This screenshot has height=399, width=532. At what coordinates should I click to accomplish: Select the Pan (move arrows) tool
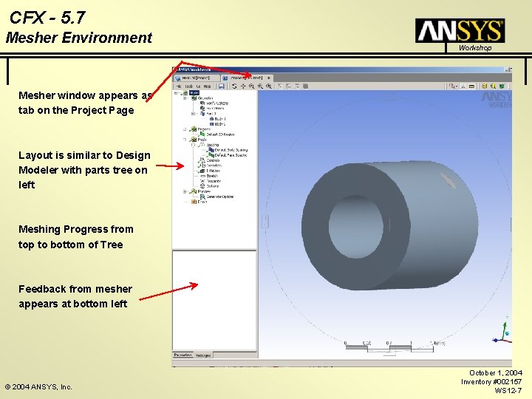click(243, 86)
